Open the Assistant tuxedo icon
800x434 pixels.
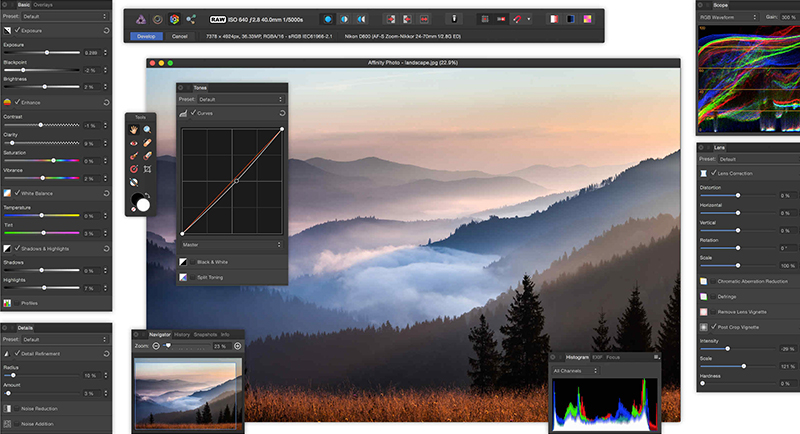click(x=454, y=19)
